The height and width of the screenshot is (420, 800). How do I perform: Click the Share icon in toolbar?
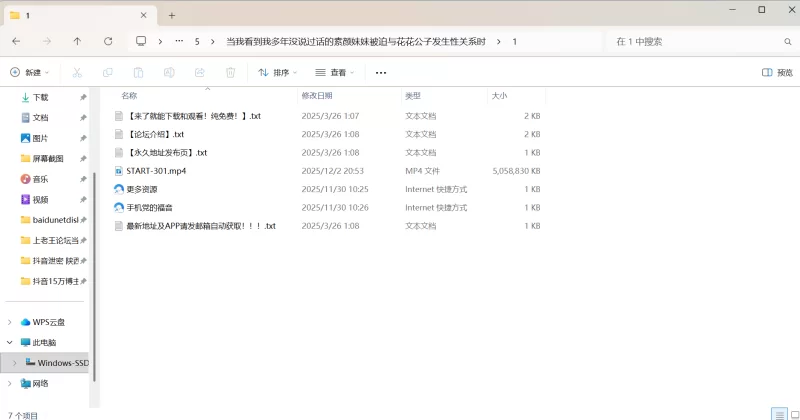pyautogui.click(x=200, y=72)
